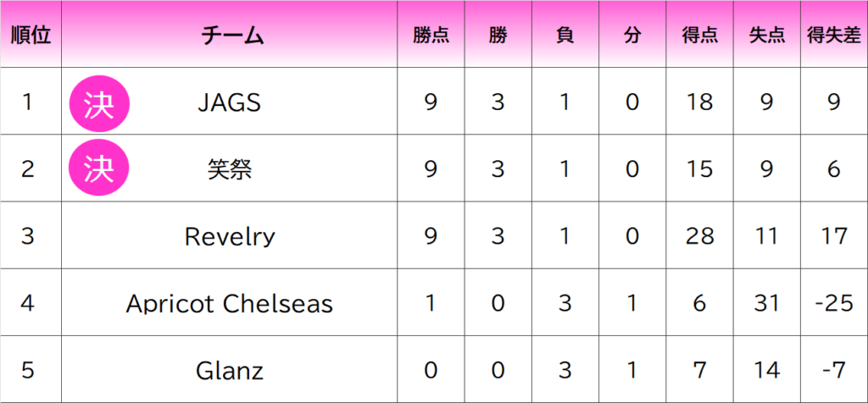Click rank number 5 in 順位 column
The height and width of the screenshot is (403, 868).
tap(28, 370)
